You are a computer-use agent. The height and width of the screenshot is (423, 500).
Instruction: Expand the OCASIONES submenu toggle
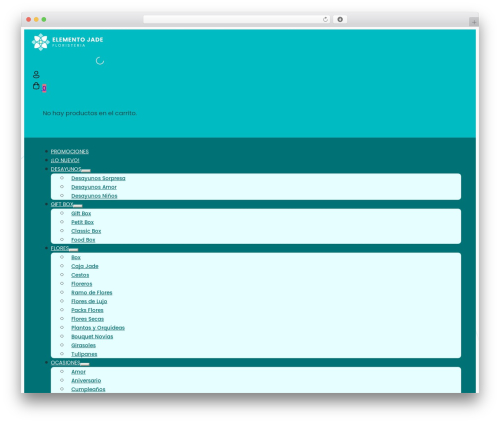85,364
